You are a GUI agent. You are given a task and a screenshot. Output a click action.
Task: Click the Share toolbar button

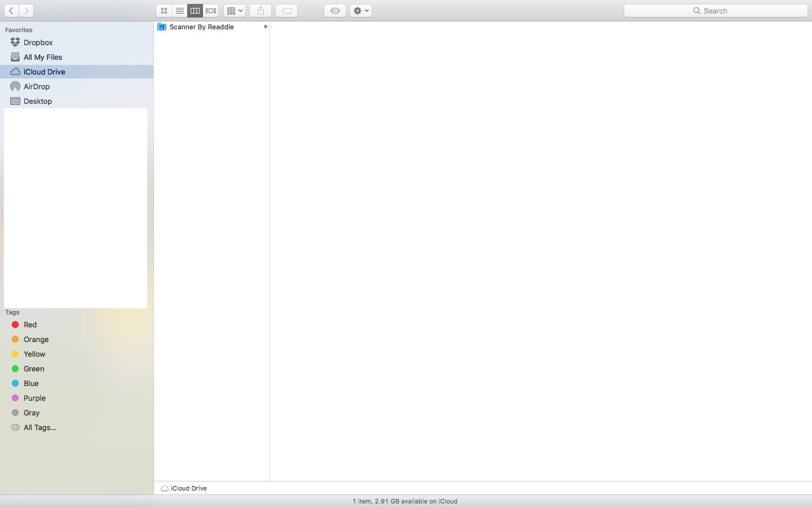pos(261,11)
